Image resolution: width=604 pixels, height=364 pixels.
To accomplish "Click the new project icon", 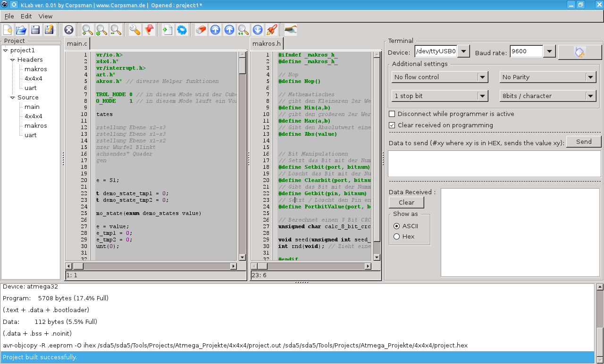I will (x=8, y=30).
